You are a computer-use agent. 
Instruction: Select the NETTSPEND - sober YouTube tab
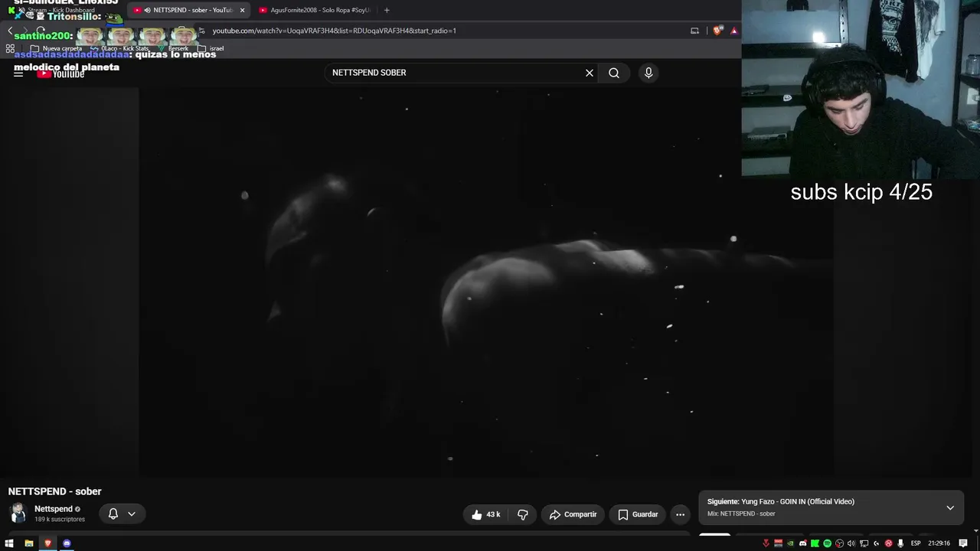188,10
